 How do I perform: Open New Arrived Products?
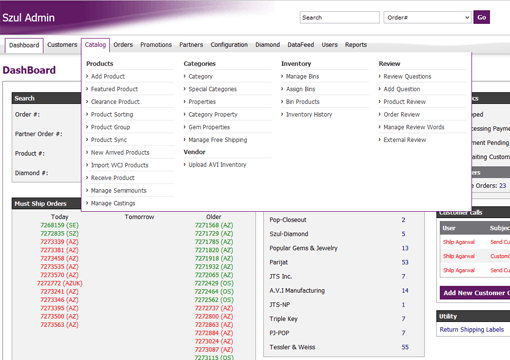click(x=120, y=152)
